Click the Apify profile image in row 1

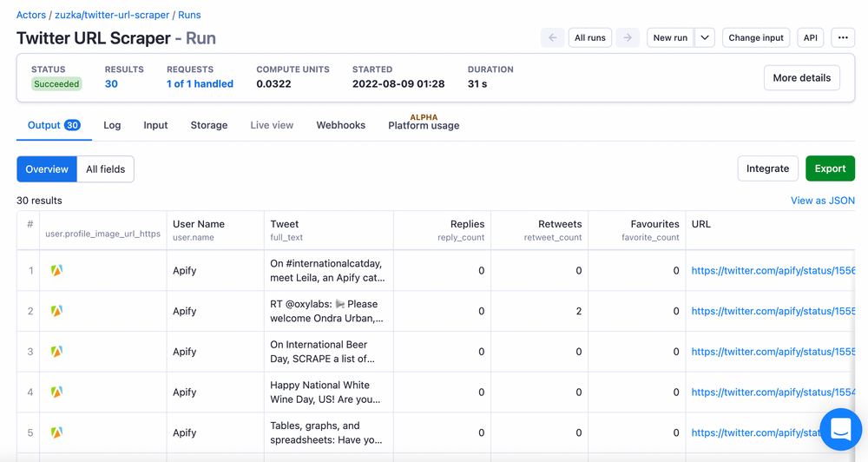tap(56, 271)
